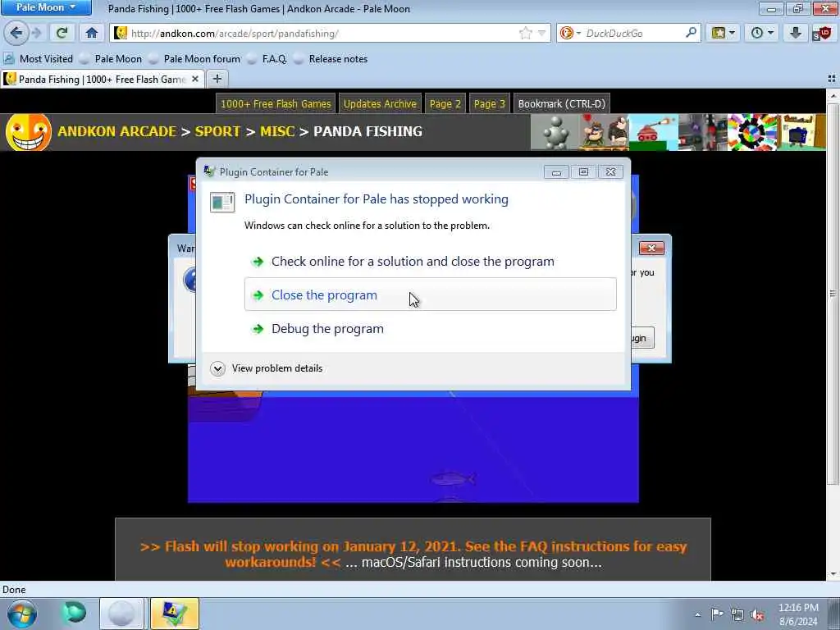Image resolution: width=840 pixels, height=630 pixels.
Task: Choose Debug the program option
Action: tap(430, 328)
